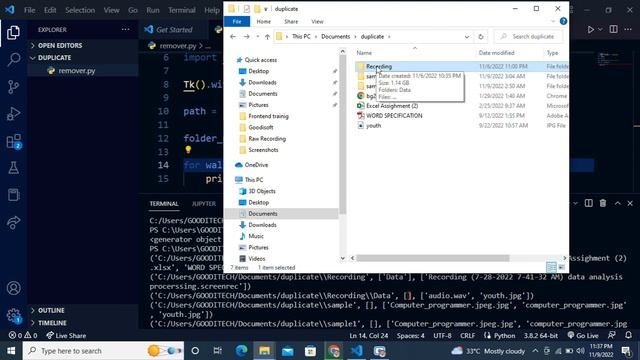This screenshot has height=360, width=640.
Task: Open Live Share icon in activity bar
Action: pos(13,222)
